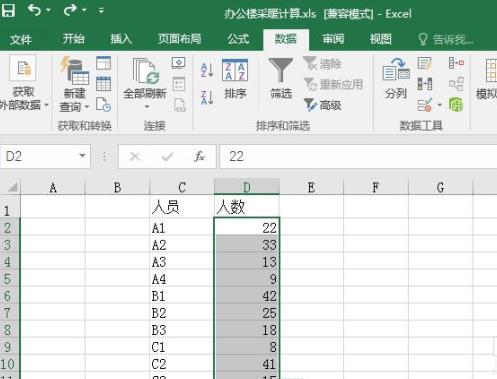
Task: Click the Connections icon
Action: coord(179,62)
